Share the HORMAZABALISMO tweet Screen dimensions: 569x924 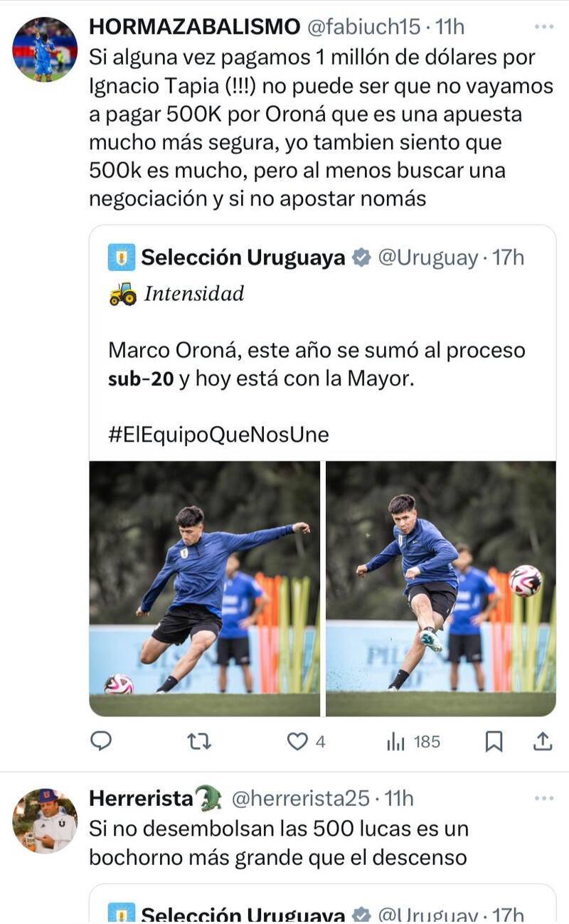[x=543, y=741]
